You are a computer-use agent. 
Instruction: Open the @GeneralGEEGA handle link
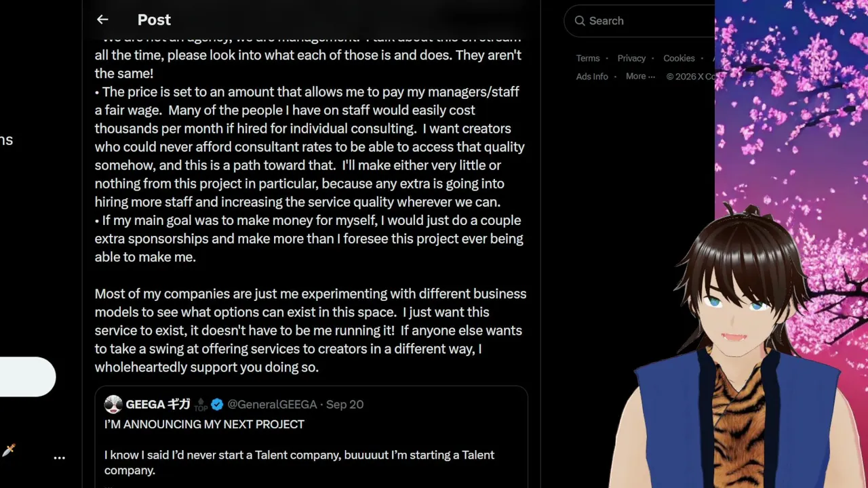(x=272, y=405)
